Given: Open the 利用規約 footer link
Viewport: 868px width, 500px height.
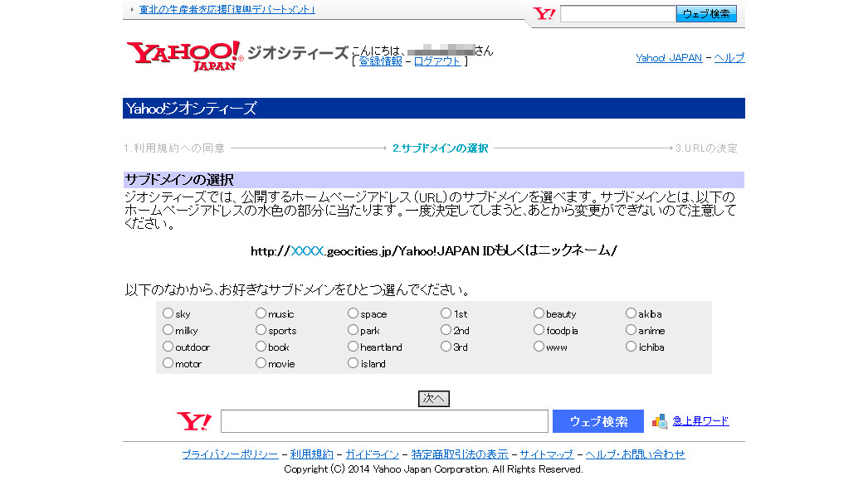Looking at the screenshot, I should (312, 454).
